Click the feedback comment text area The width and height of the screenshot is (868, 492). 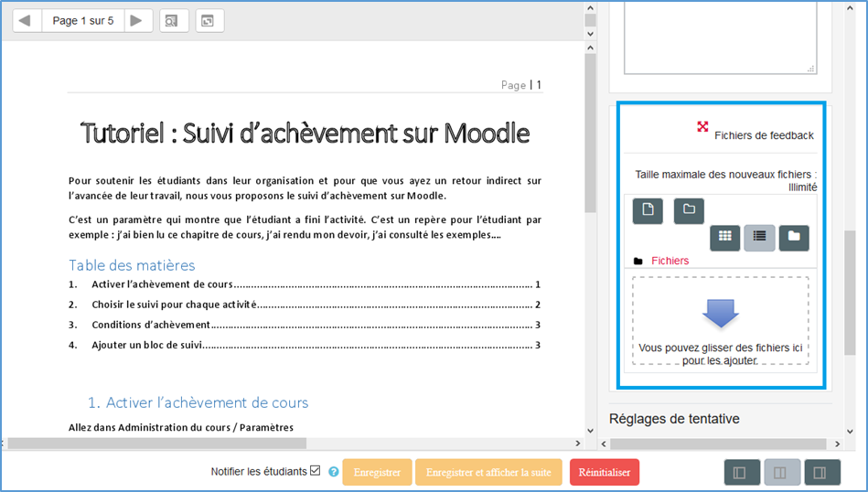(x=720, y=37)
